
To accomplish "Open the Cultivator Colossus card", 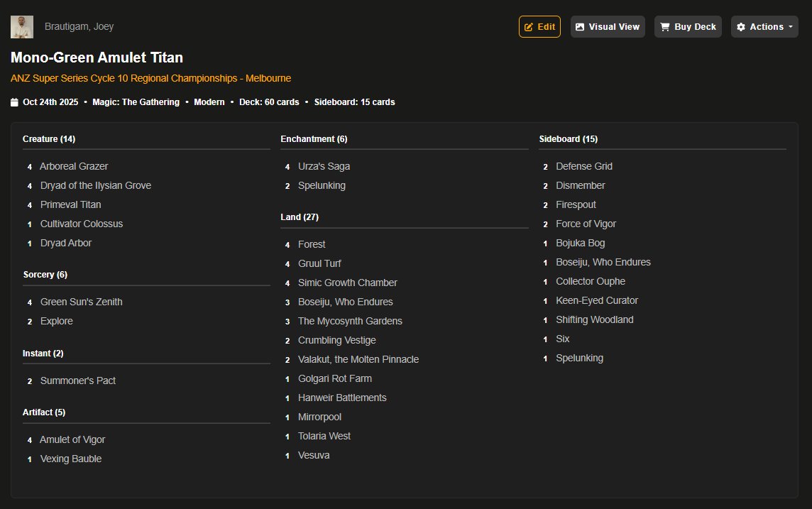I will tap(82, 224).
